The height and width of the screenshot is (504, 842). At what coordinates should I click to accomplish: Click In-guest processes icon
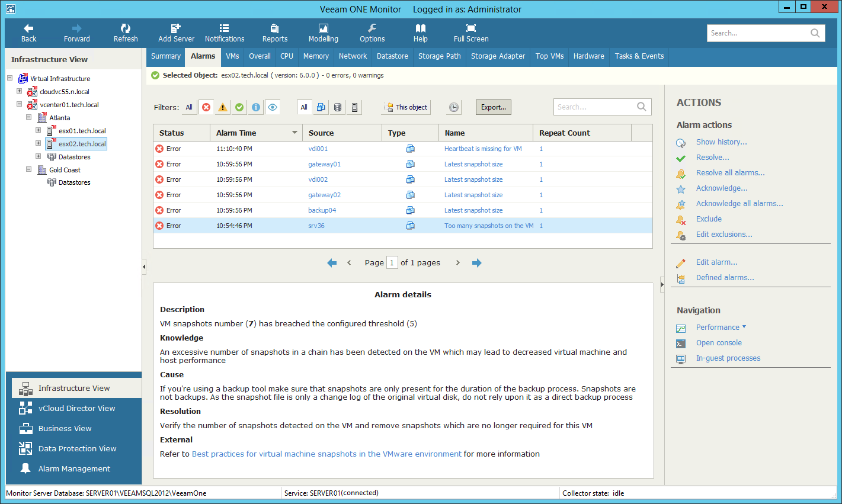point(681,359)
